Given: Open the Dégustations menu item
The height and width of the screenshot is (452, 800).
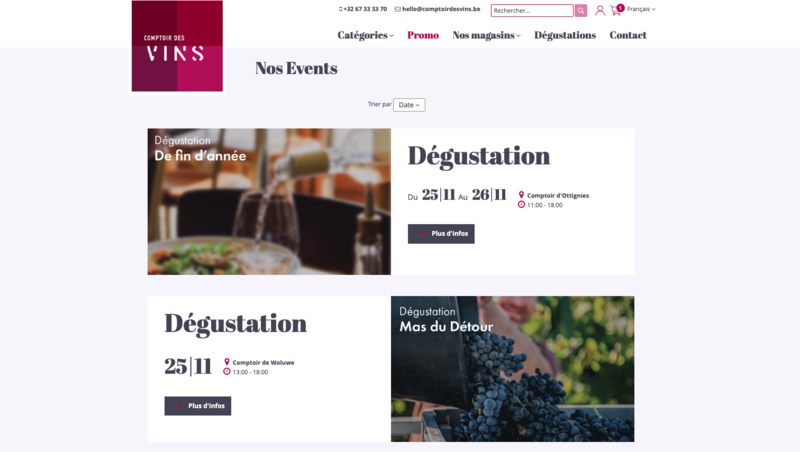Looking at the screenshot, I should click(x=565, y=35).
